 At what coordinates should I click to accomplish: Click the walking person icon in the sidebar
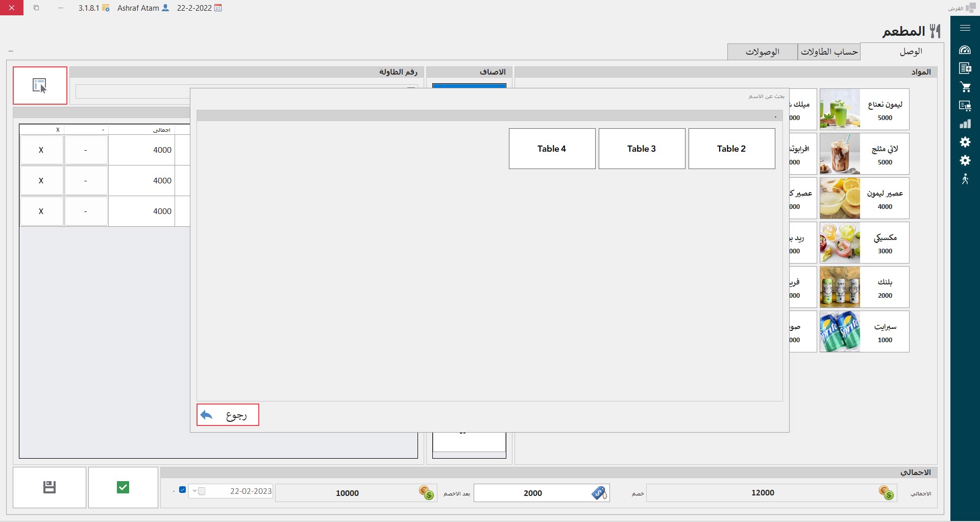coord(965,179)
